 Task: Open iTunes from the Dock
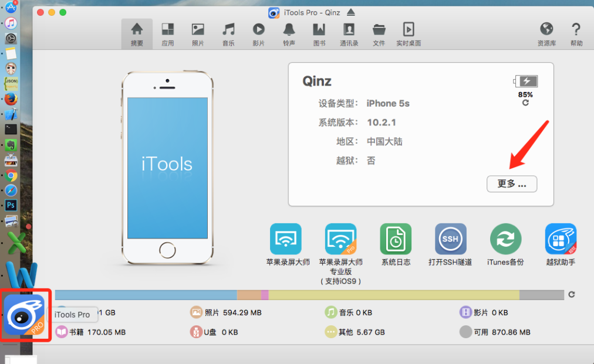coord(11,23)
